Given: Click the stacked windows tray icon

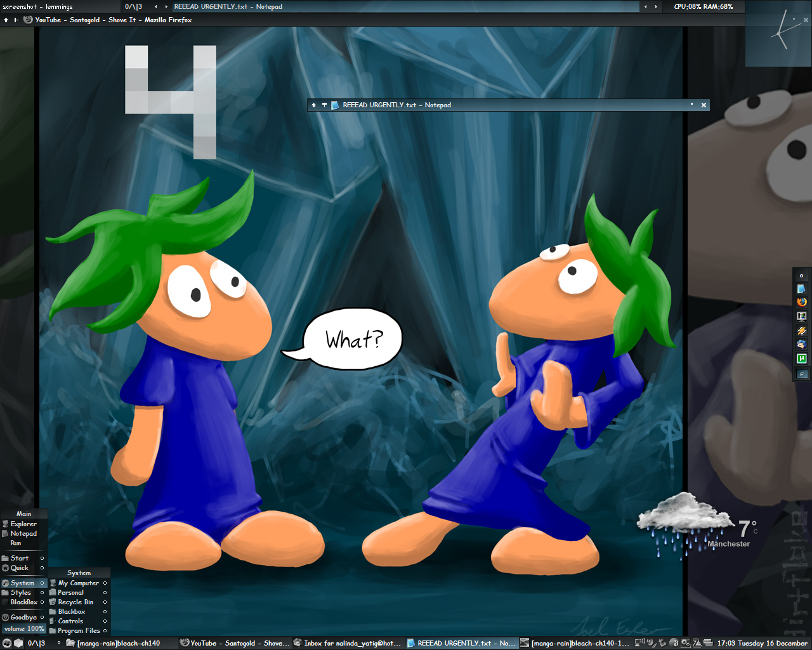Looking at the screenshot, I should click(708, 643).
